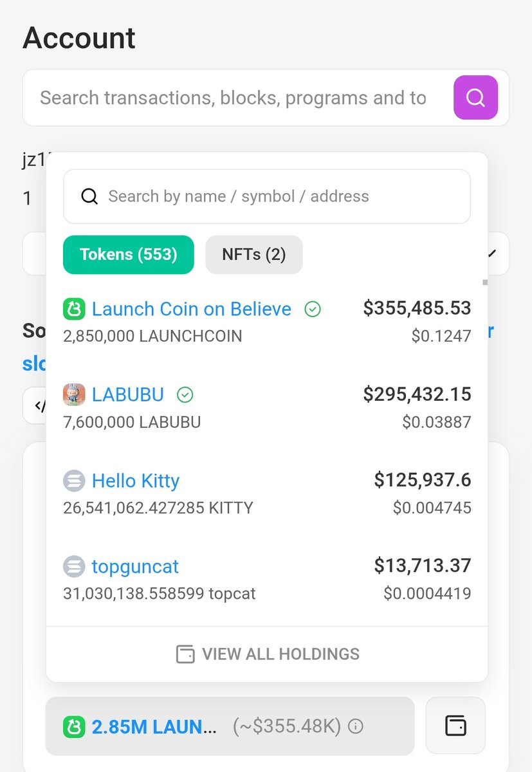532x772 pixels.
Task: Click the $0.1247 price
Action: [441, 336]
